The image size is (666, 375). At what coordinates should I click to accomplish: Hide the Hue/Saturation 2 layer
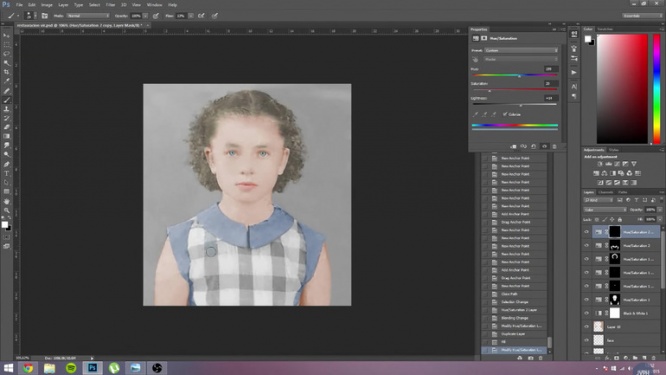pos(587,245)
